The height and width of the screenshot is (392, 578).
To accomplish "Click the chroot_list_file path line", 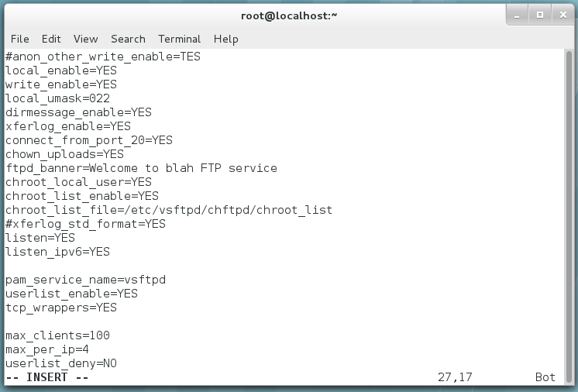I will click(x=169, y=210).
